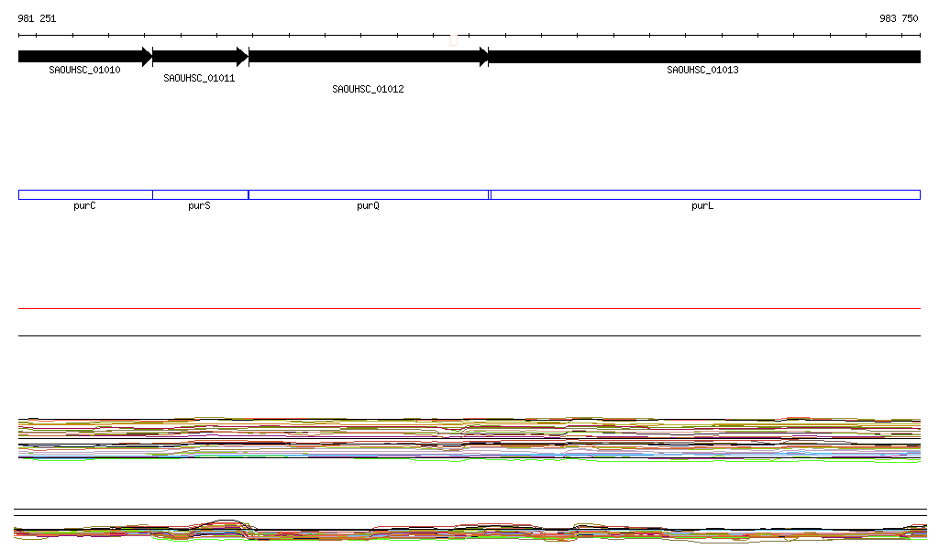Viewport: 939px width, 560px height.
Task: Click the red horizontal threshold line
Action: click(469, 309)
